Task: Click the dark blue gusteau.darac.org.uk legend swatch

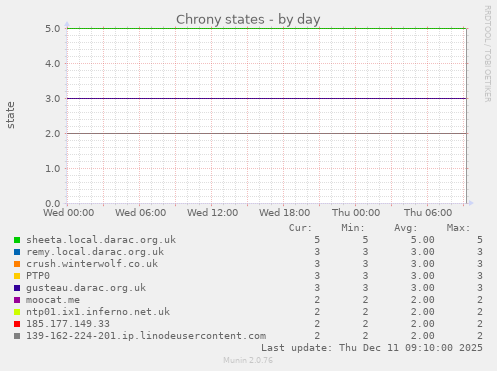Action: coord(17,288)
